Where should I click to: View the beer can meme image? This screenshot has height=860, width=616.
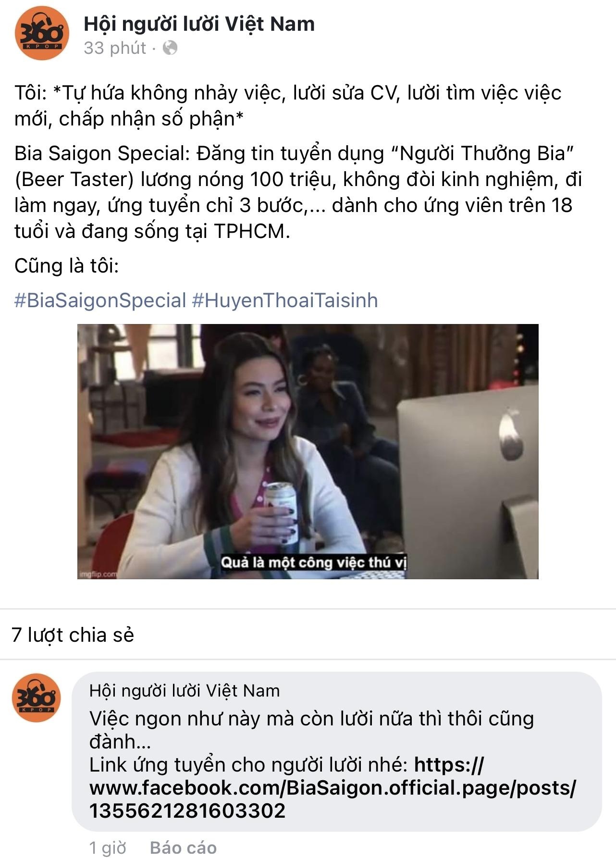click(308, 451)
